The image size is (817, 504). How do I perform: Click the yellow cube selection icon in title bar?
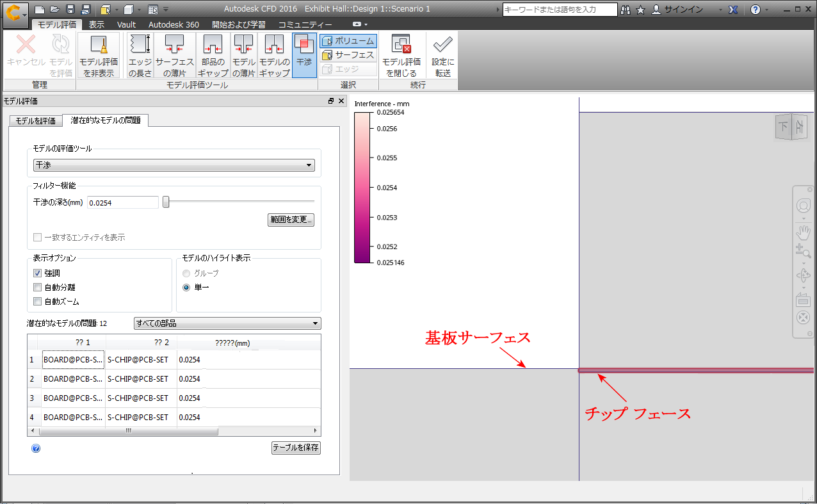(106, 10)
